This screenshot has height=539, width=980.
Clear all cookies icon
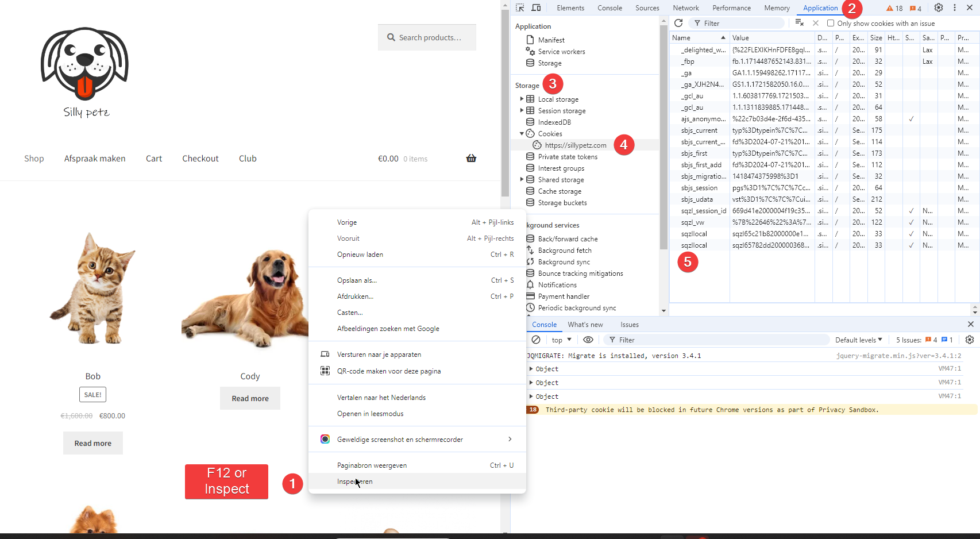tap(800, 23)
